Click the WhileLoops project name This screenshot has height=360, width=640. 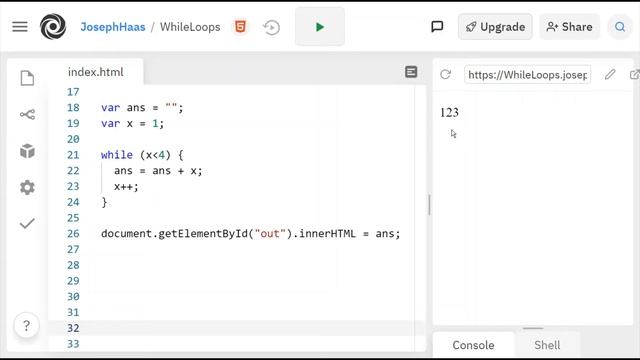[x=190, y=27]
